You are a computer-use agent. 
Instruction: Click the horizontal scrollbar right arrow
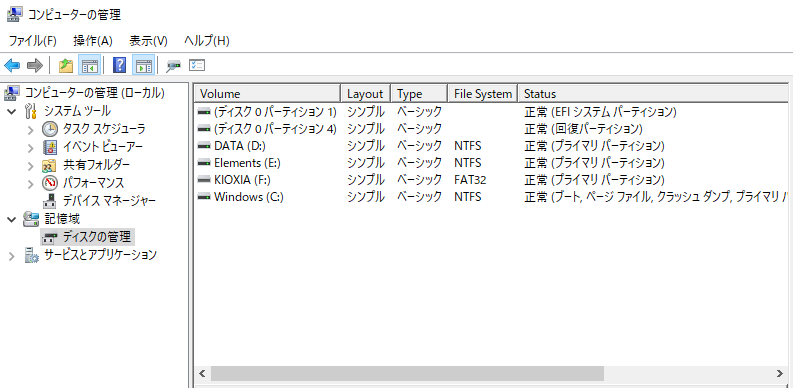tap(779, 373)
